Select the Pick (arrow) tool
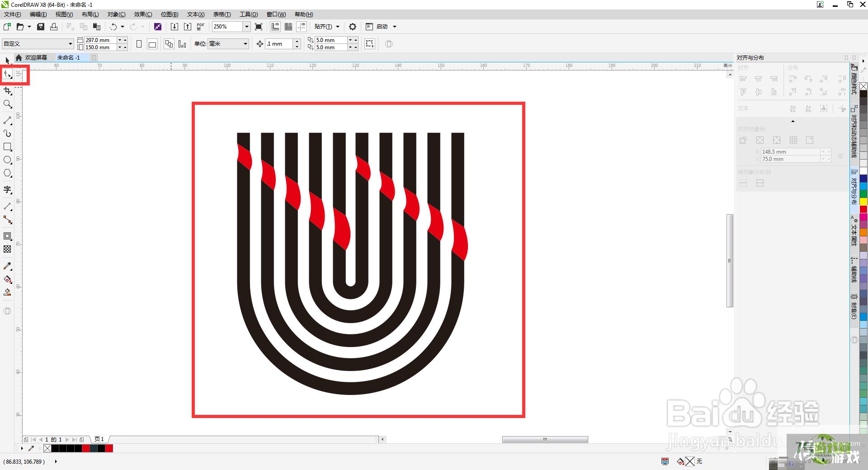Screen dimensions: 868x470 point(7,61)
